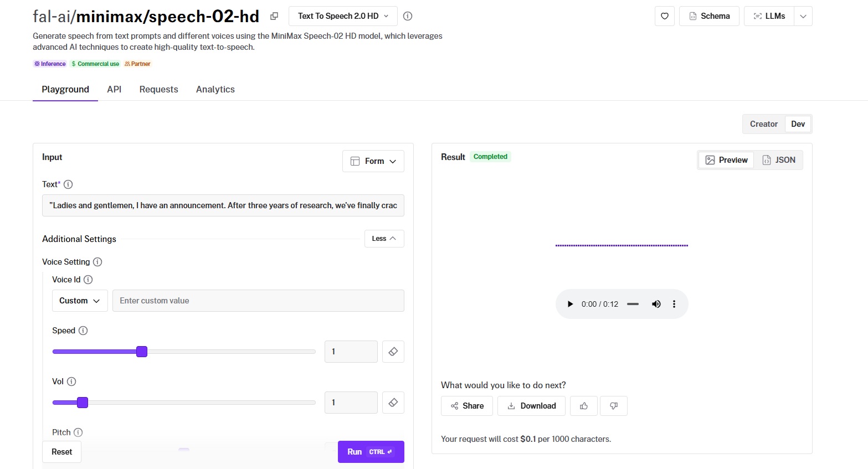Expand the Form input mode dropdown
Viewport: 868px width, 469px height.
[373, 161]
